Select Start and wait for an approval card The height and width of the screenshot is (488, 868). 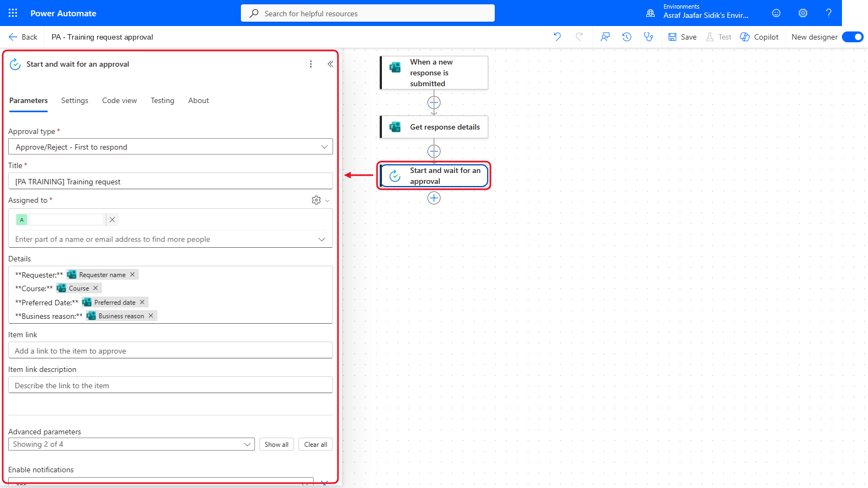pos(434,176)
